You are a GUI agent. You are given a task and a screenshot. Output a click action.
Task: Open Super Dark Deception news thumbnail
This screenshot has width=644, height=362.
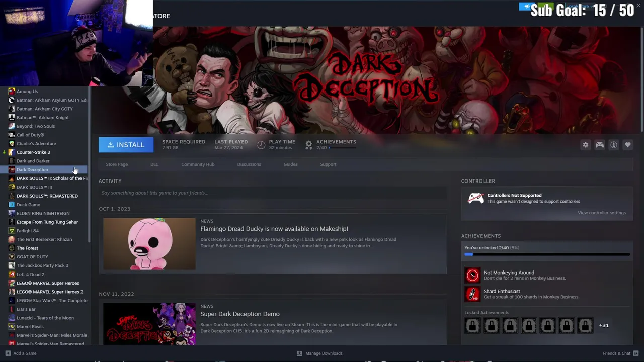(149, 324)
